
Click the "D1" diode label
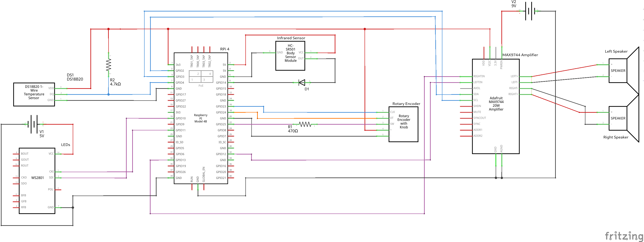pyautogui.click(x=307, y=89)
